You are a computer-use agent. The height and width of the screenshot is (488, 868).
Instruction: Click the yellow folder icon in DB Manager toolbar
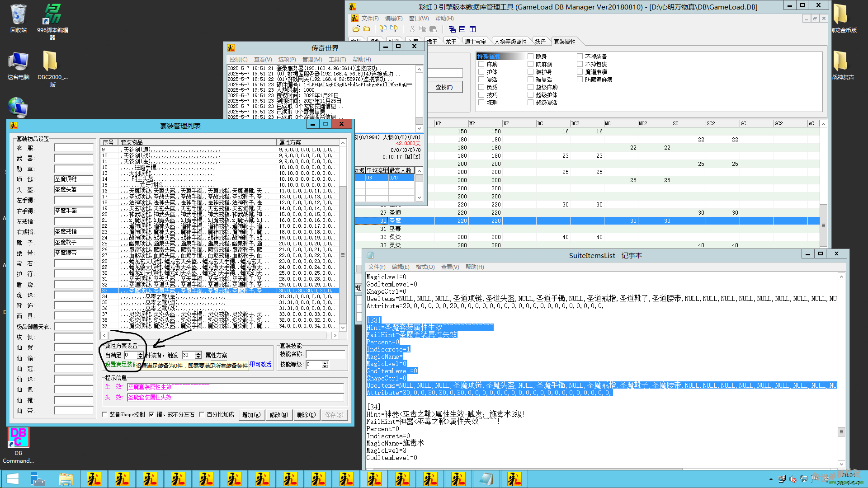[367, 29]
